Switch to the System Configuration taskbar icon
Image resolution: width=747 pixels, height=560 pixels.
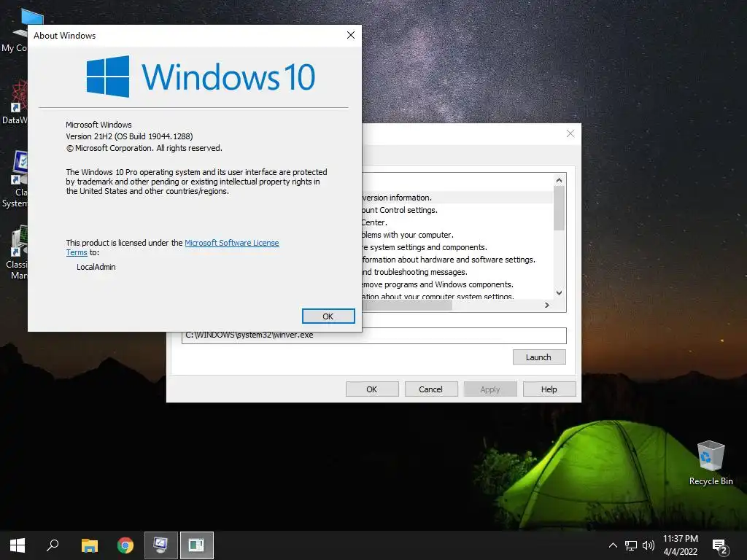point(160,545)
